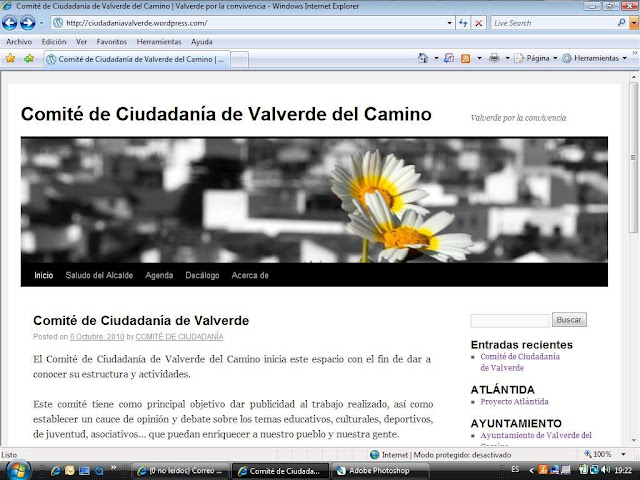The image size is (640, 480).
Task: Click the Internet security zone globe icon
Action: pyautogui.click(x=374, y=455)
